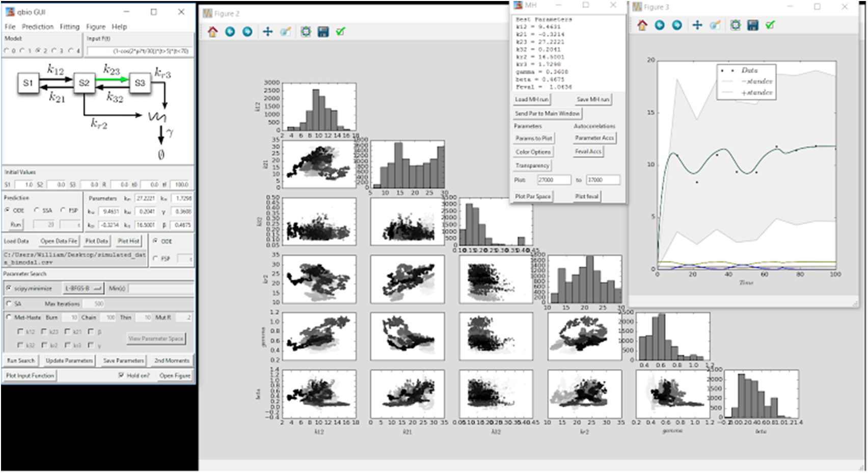Select SSA prediction radio button

(37, 211)
